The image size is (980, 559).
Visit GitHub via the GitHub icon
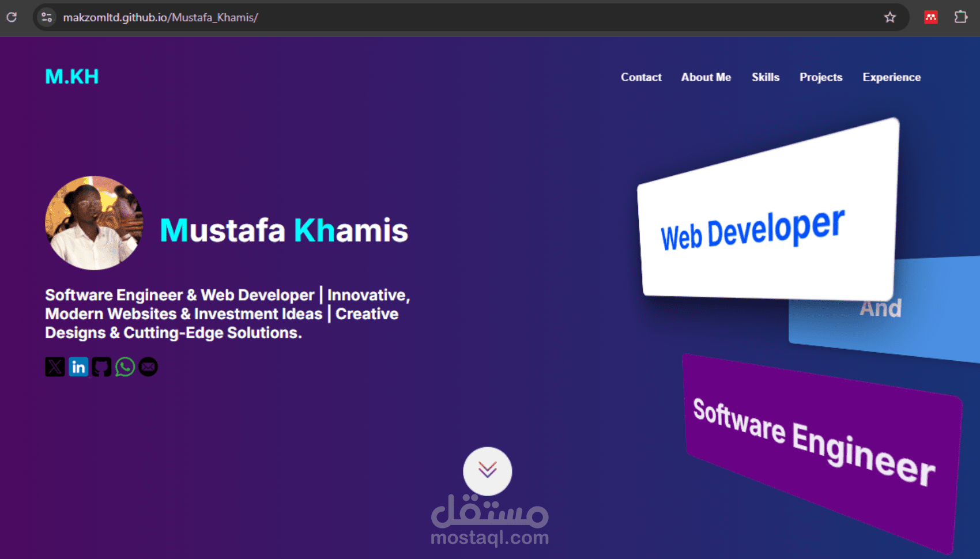pos(102,367)
